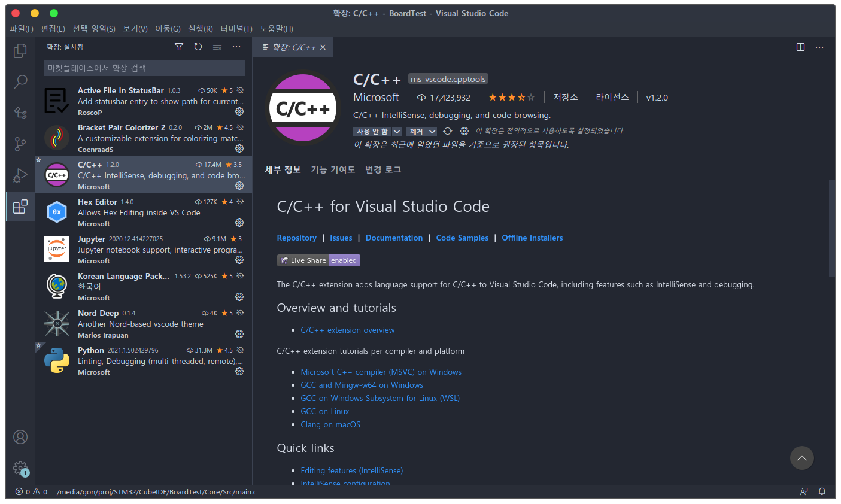Click the feedback icon in status bar
The image size is (841, 504).
click(x=804, y=491)
